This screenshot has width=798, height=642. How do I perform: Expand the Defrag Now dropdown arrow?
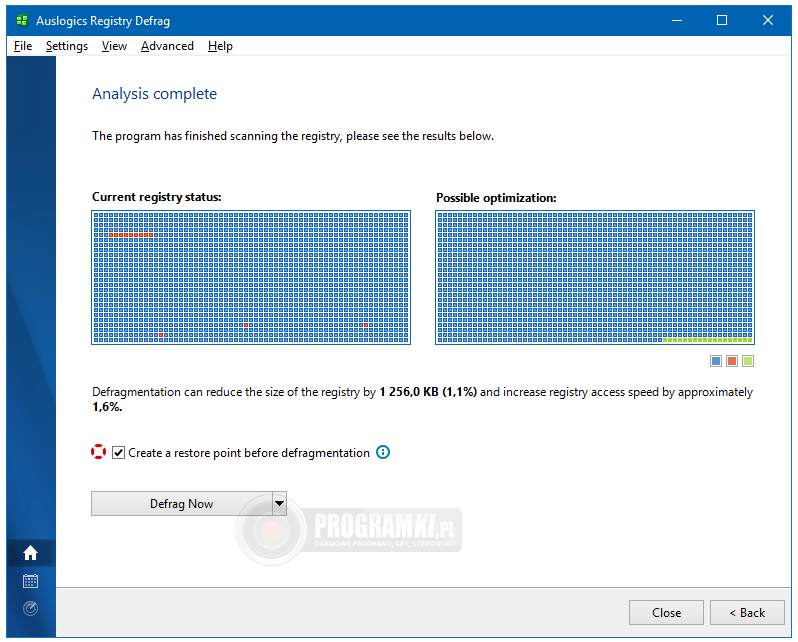point(279,504)
